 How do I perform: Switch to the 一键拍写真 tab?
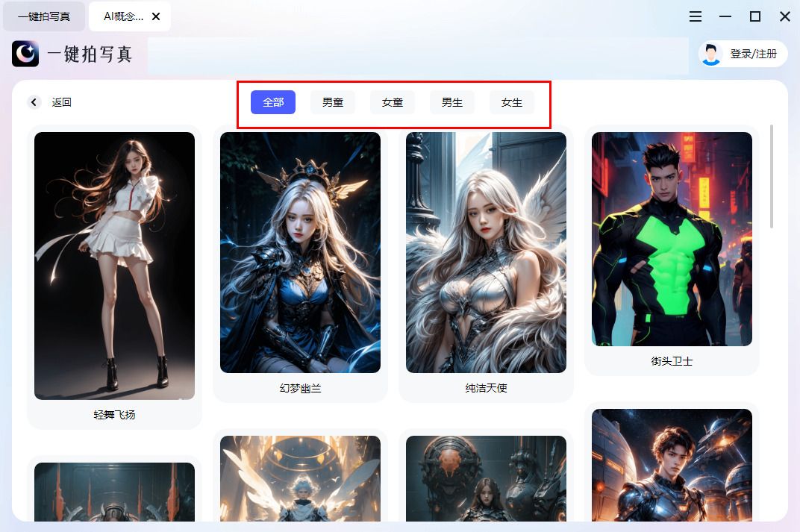coord(44,16)
